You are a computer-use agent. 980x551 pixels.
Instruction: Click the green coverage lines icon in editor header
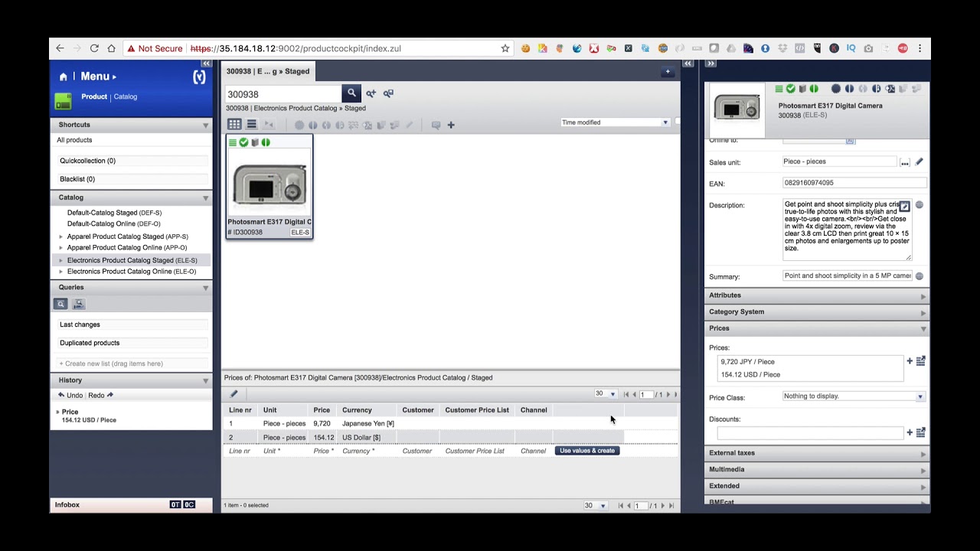click(x=779, y=90)
